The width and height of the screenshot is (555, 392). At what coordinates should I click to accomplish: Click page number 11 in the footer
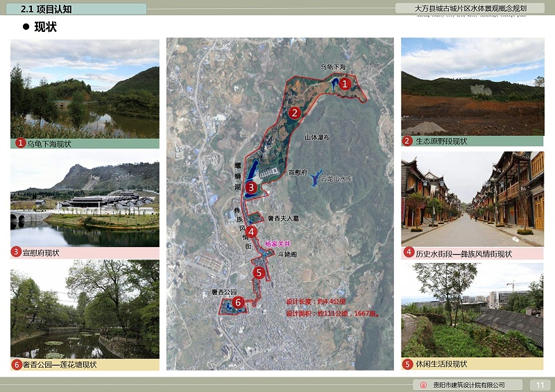[540, 385]
